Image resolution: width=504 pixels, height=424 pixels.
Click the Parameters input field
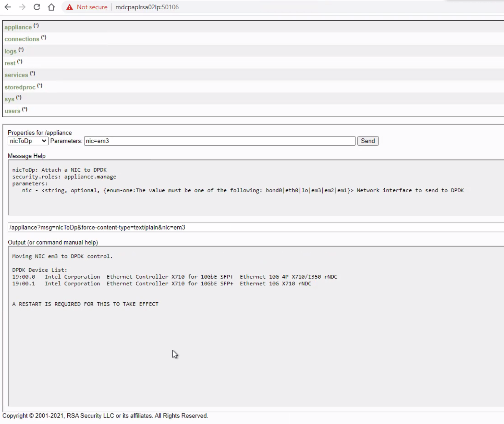[219, 141]
